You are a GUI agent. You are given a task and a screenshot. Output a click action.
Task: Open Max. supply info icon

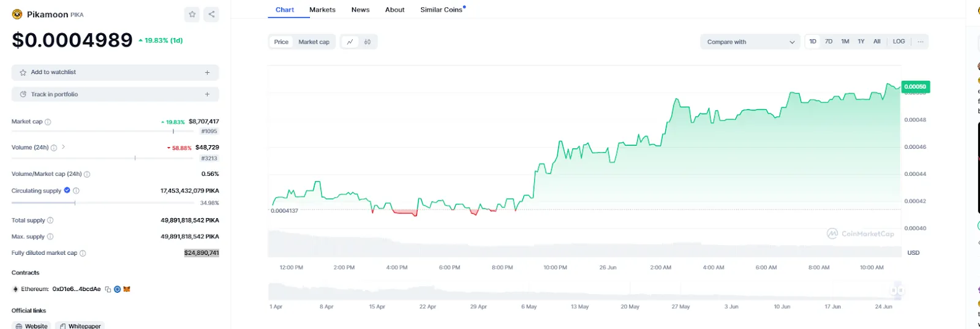pos(50,236)
